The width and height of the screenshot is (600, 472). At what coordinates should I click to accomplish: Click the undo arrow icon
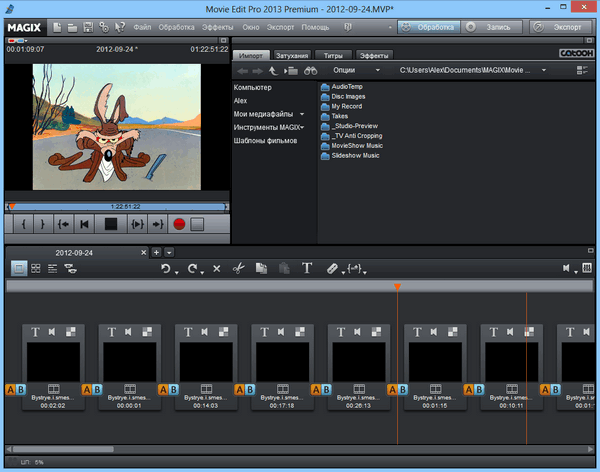(166, 268)
